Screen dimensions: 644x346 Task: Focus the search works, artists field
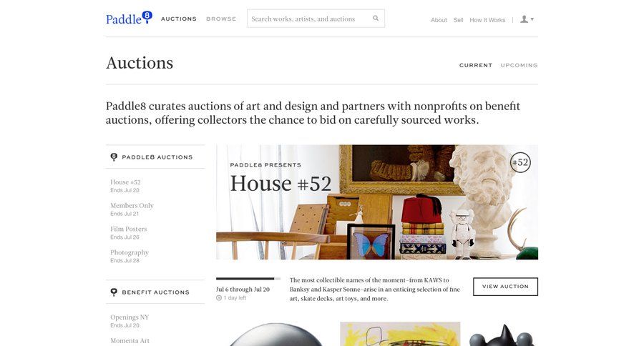pos(310,19)
